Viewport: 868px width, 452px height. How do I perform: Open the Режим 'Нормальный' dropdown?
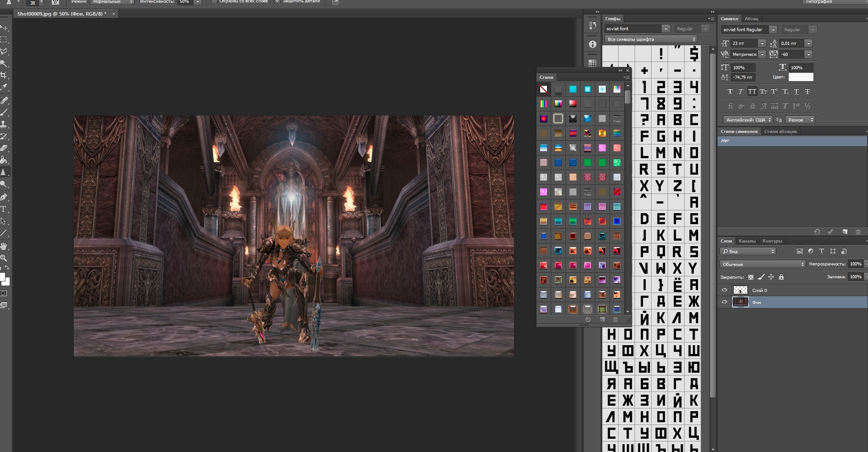(x=112, y=2)
